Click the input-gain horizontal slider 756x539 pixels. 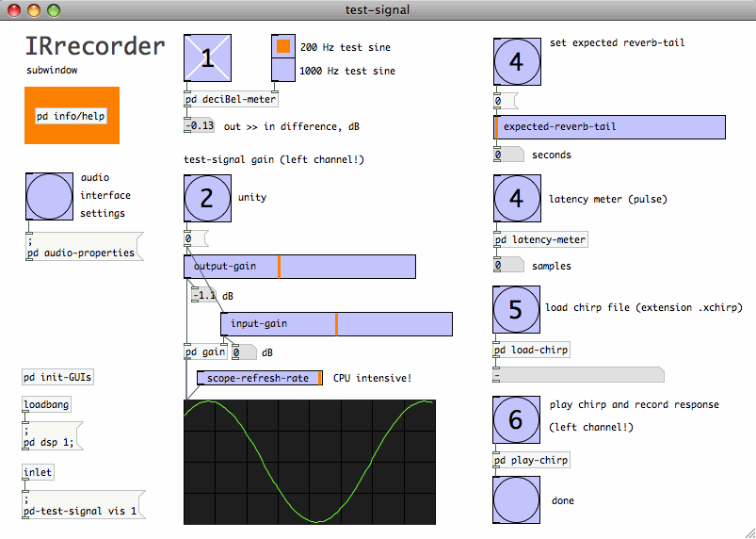tap(336, 324)
